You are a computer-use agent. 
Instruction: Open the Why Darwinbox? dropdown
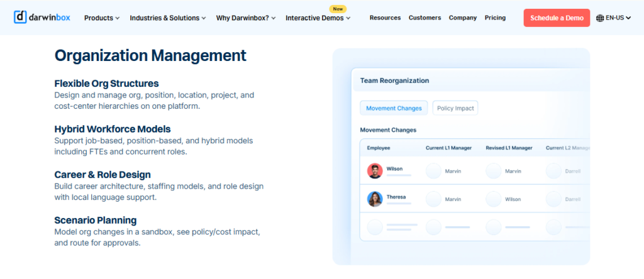point(246,18)
